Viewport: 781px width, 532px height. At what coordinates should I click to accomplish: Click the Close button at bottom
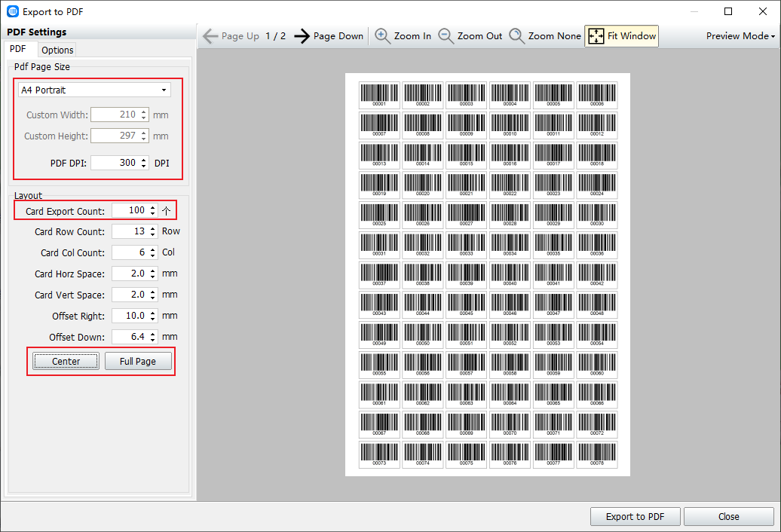coord(729,517)
